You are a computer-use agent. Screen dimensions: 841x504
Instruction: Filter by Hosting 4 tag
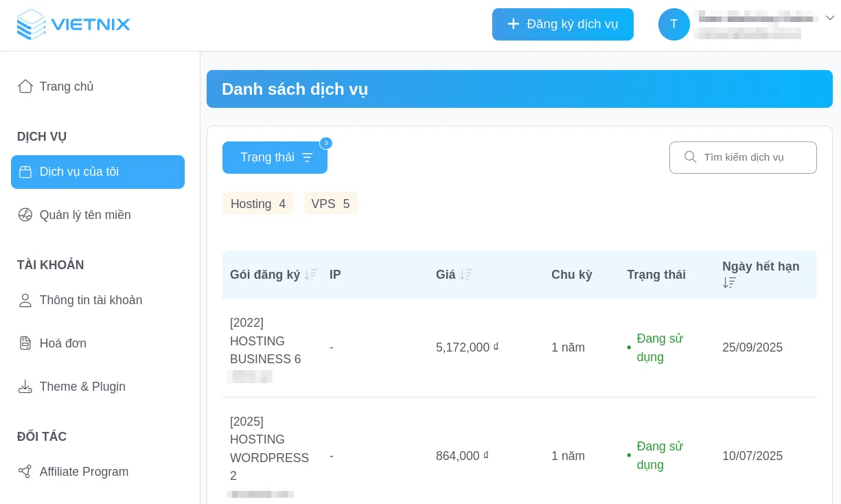tap(258, 203)
